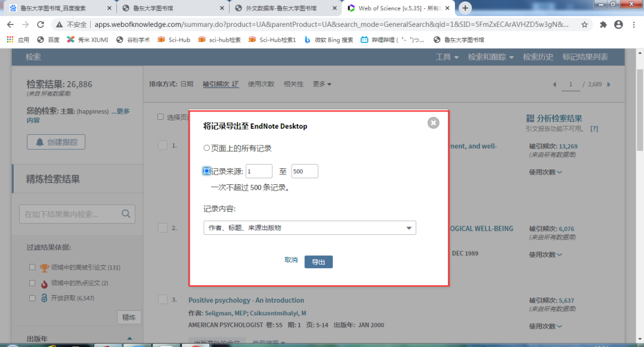
Task: Sort results by 被引频次
Action: 221,84
